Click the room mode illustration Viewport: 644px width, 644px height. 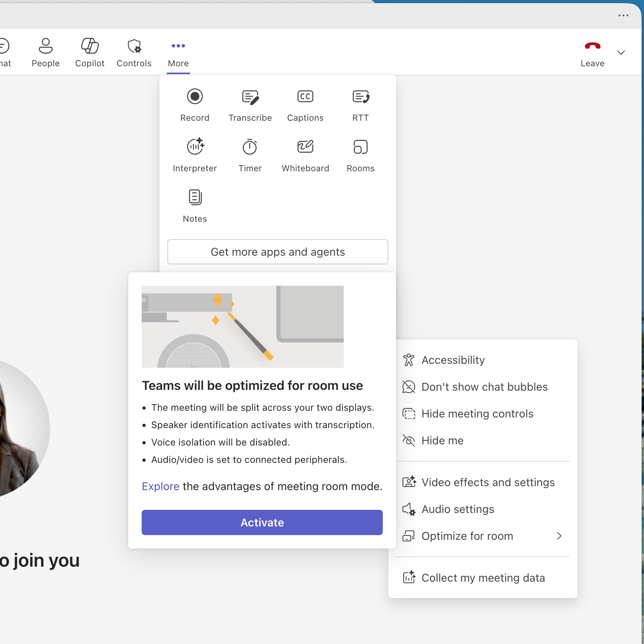pyautogui.click(x=243, y=327)
